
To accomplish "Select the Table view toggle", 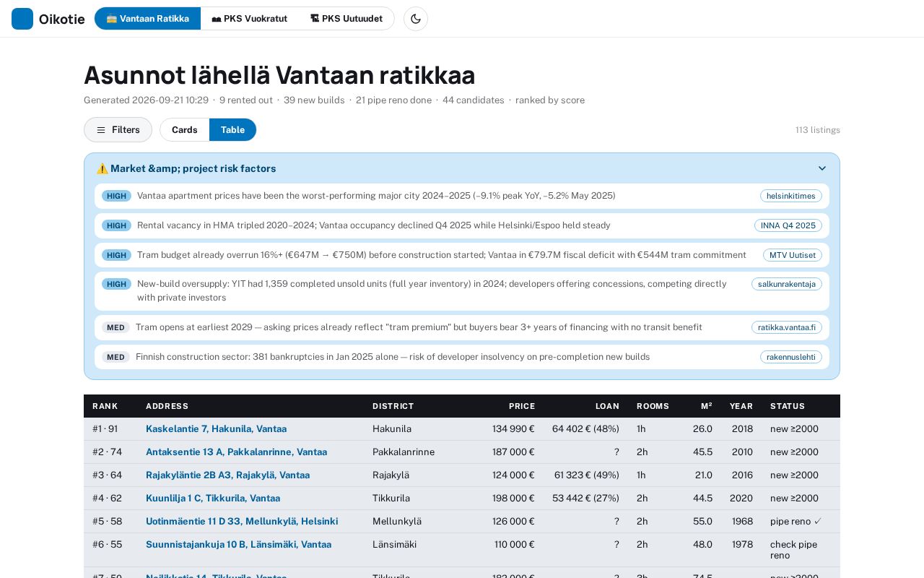I will [x=232, y=130].
